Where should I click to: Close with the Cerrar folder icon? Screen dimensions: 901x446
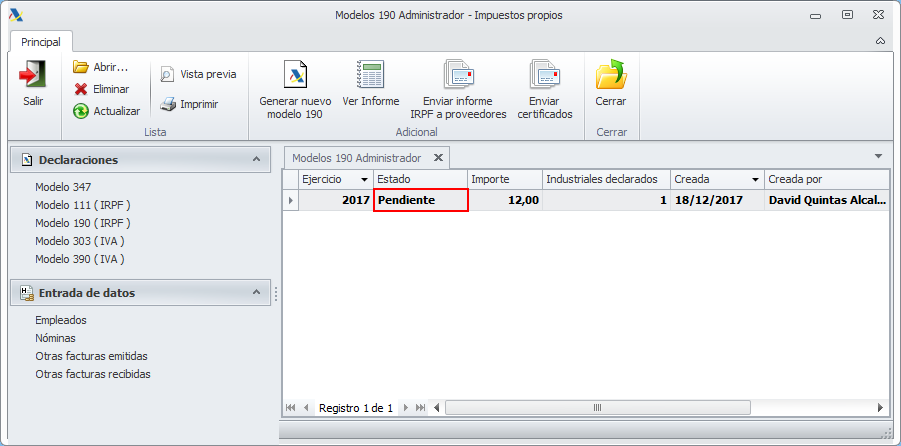pos(611,75)
